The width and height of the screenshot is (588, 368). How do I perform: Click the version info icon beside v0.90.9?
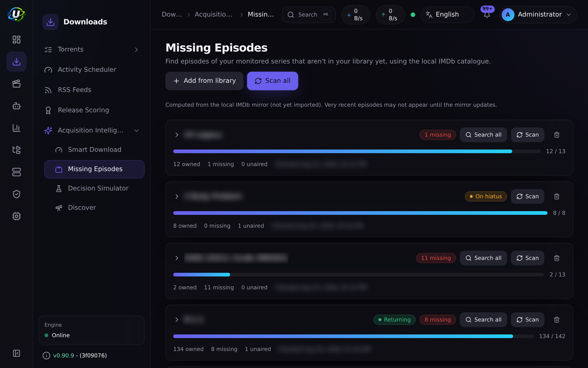pos(46,356)
